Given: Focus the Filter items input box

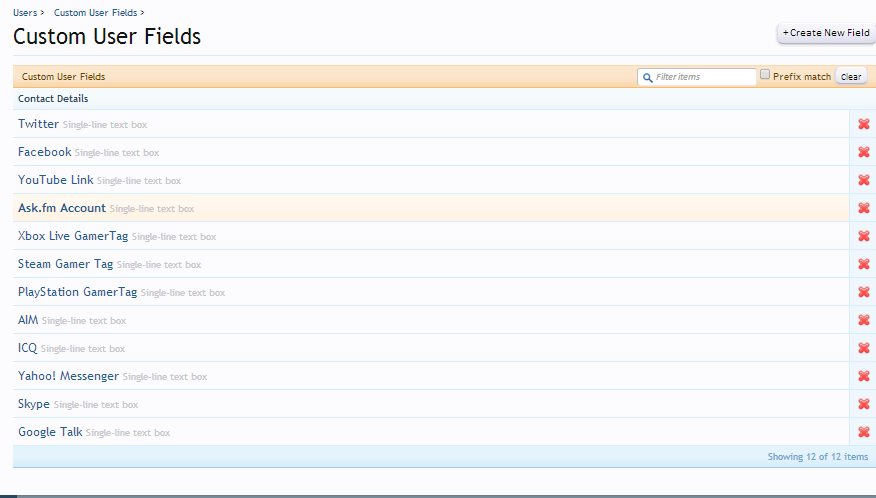Looking at the screenshot, I should click(697, 77).
